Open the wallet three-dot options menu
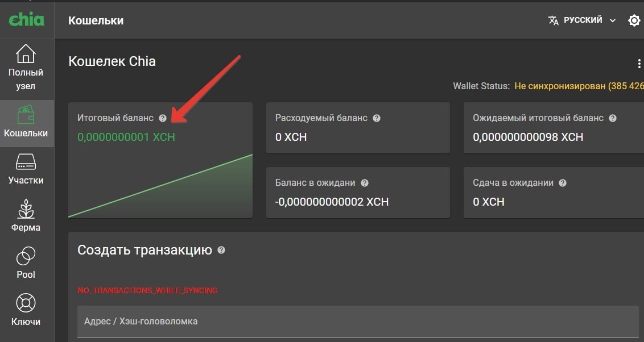This screenshot has width=644, height=342. [639, 63]
